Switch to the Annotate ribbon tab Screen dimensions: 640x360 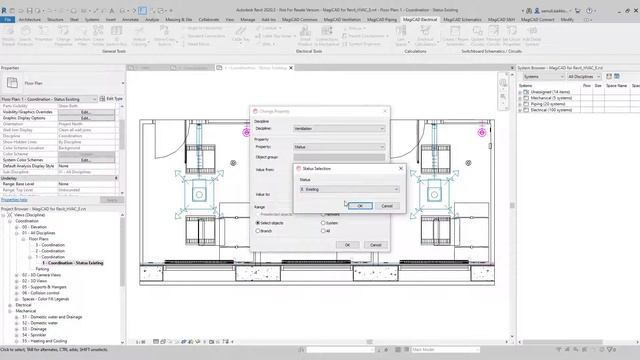130,20
